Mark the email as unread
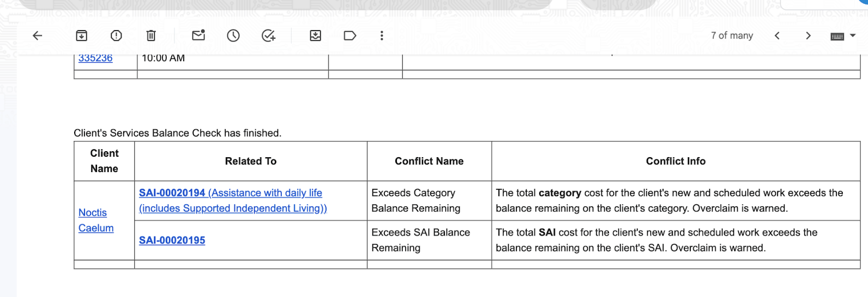This screenshot has height=297, width=868. tap(198, 35)
